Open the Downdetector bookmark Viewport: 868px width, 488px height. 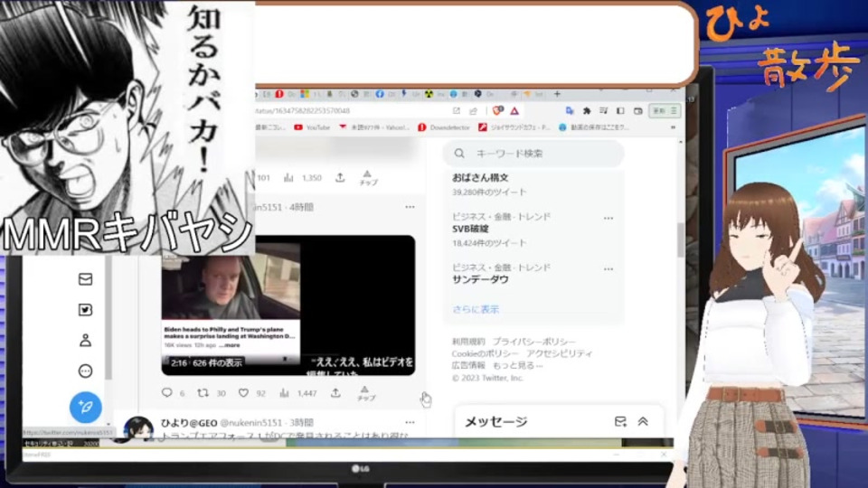[x=444, y=127]
